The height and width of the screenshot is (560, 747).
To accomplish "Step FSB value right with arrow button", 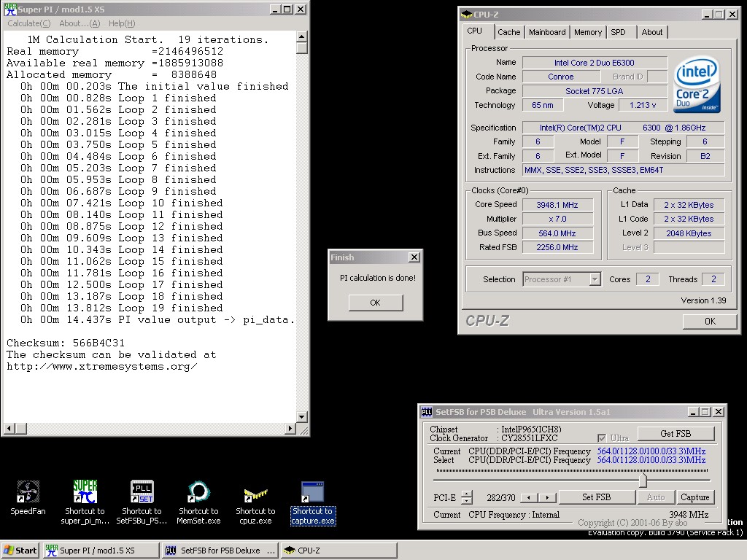I will pos(547,497).
